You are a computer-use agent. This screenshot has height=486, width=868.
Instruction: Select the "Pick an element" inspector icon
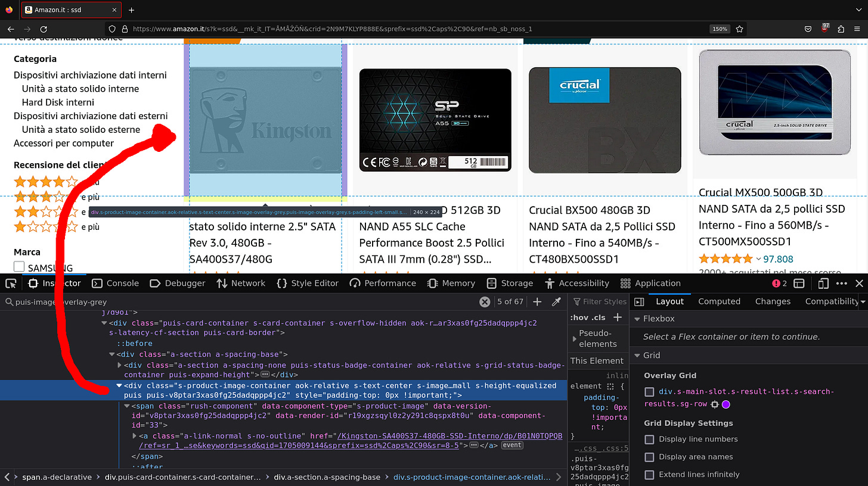pyautogui.click(x=10, y=283)
